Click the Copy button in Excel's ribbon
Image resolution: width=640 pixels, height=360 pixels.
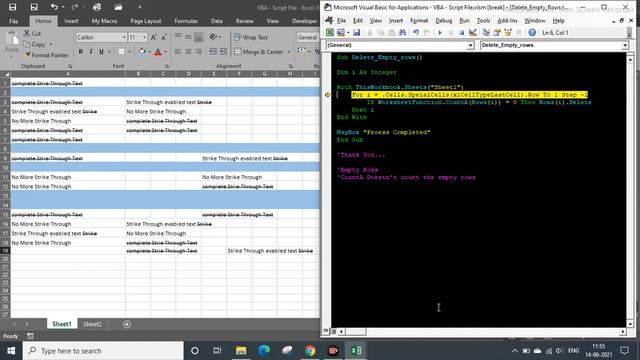click(35, 44)
